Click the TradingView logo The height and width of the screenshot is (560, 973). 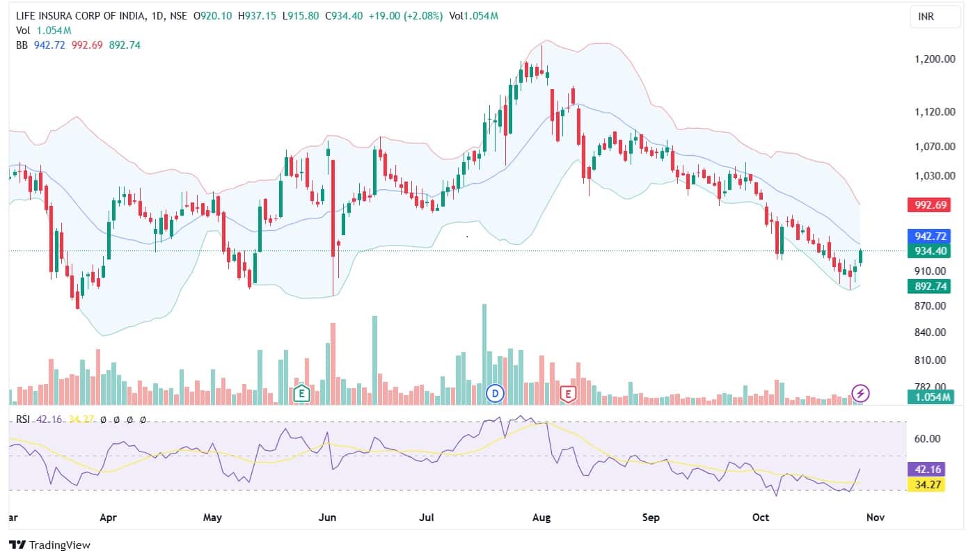(x=49, y=545)
